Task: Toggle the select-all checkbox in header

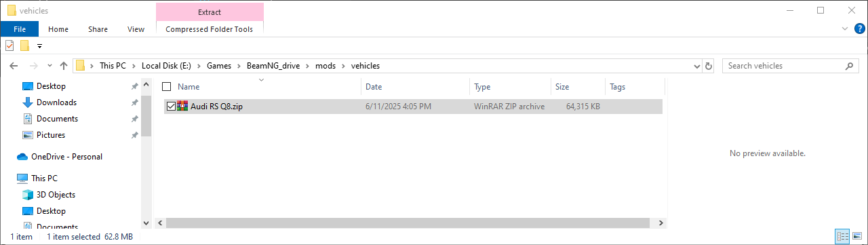Action: [x=167, y=87]
